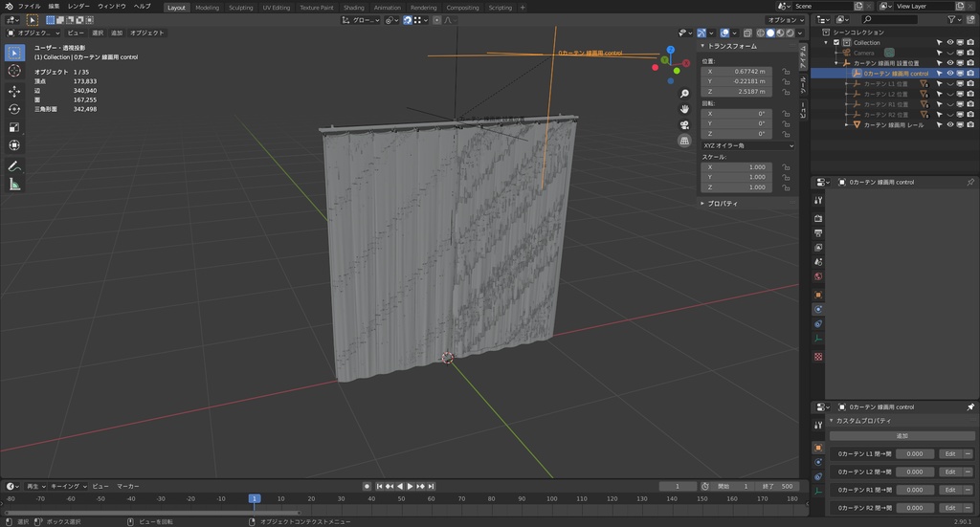This screenshot has width=980, height=527.
Task: Select the Rotate tool in the left toolbar
Action: click(x=14, y=109)
